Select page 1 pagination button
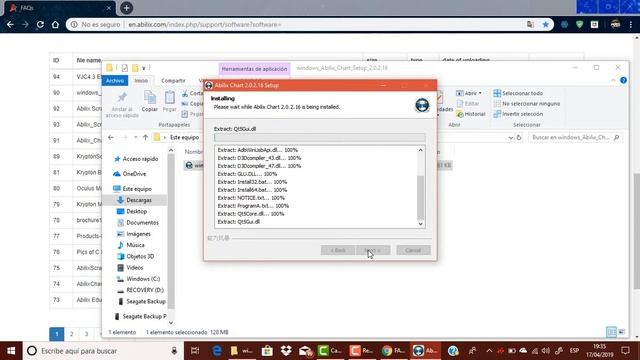 [x=56, y=334]
